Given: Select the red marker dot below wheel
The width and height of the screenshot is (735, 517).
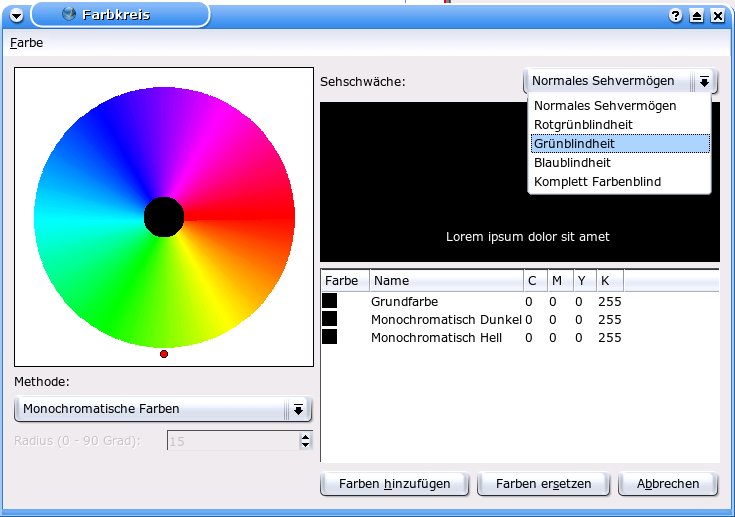Looking at the screenshot, I should click(x=164, y=354).
